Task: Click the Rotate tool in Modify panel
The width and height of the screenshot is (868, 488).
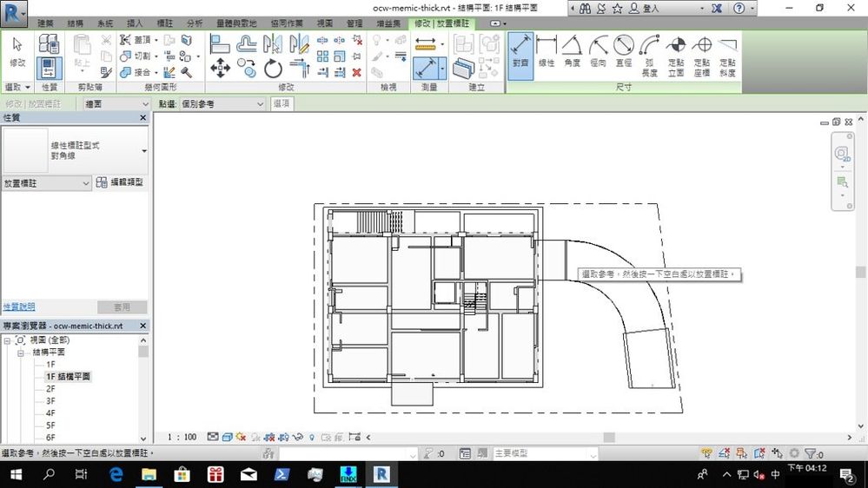Action: tap(273, 68)
